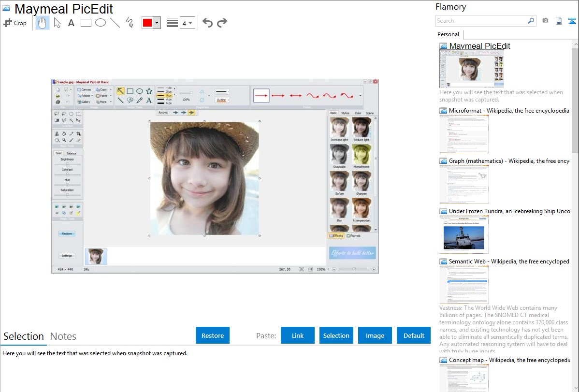Screen dimensions: 579x392
Task: Click the serif A text tool inside PicEdit snapshot
Action: coord(149,100)
